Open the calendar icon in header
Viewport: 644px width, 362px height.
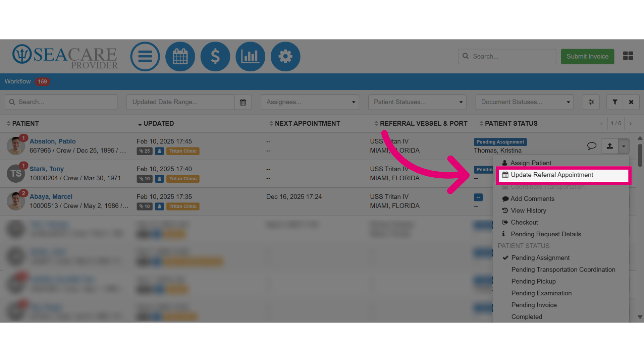pos(180,56)
